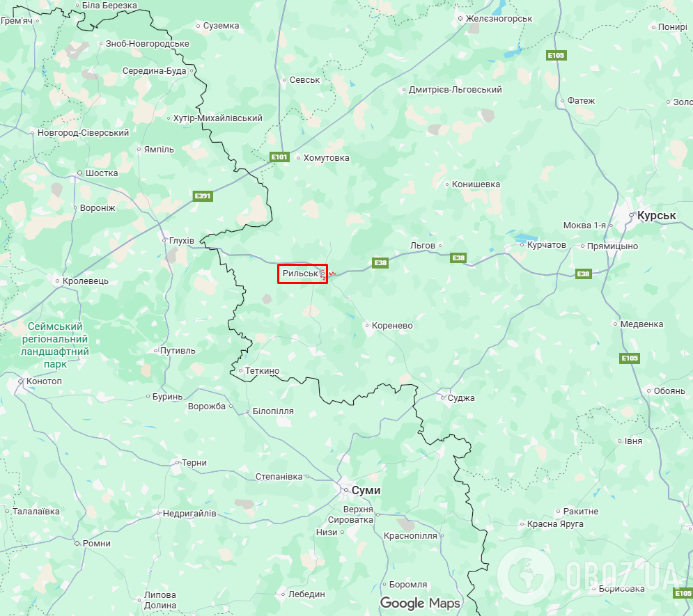This screenshot has width=693, height=616.
Task: Select the E105 shield below Медвенка
Action: (x=630, y=358)
